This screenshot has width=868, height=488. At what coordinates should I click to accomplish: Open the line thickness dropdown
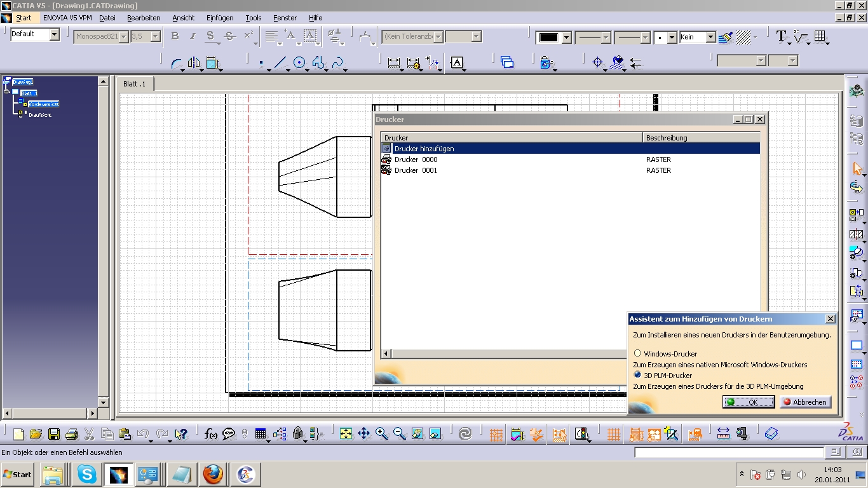[606, 37]
